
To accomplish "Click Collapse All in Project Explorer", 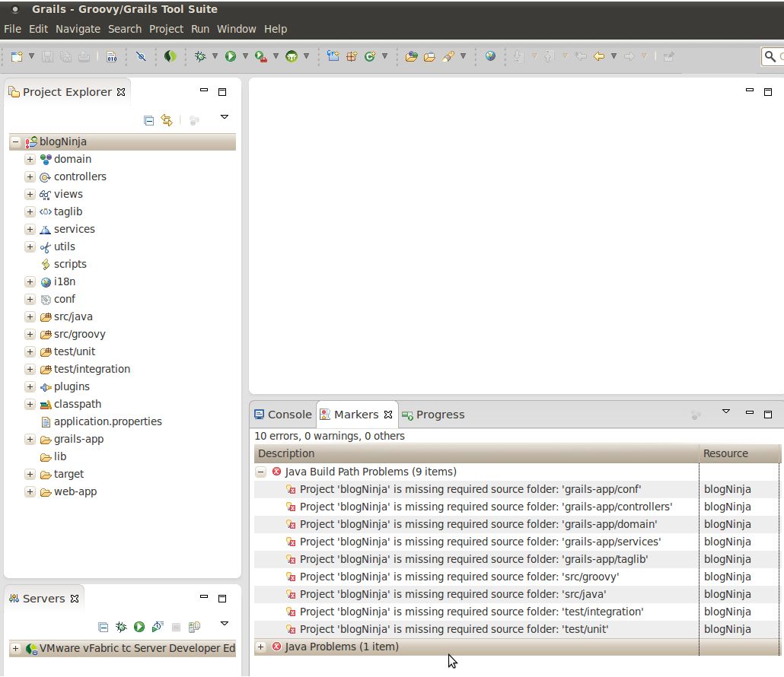I will tap(148, 120).
